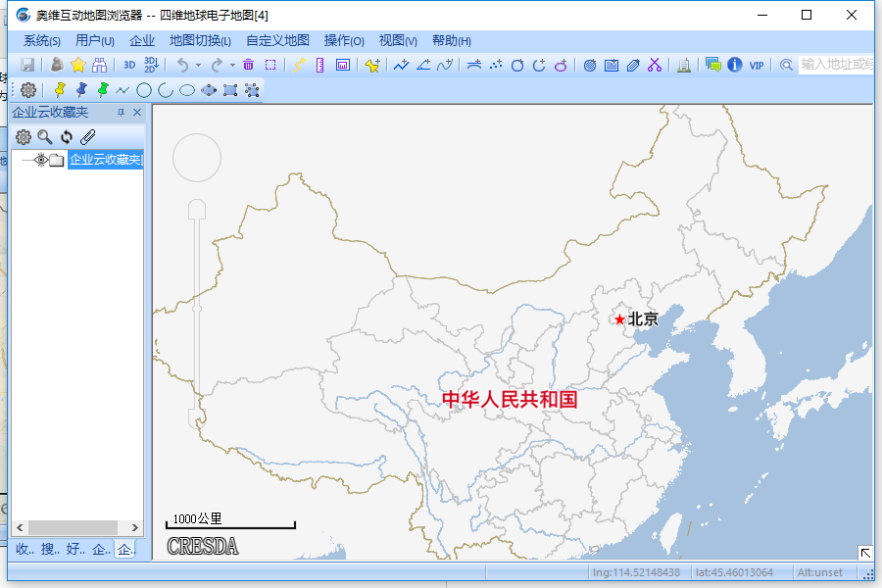Image resolution: width=882 pixels, height=588 pixels.
Task: Open VIP features
Action: coord(757,64)
